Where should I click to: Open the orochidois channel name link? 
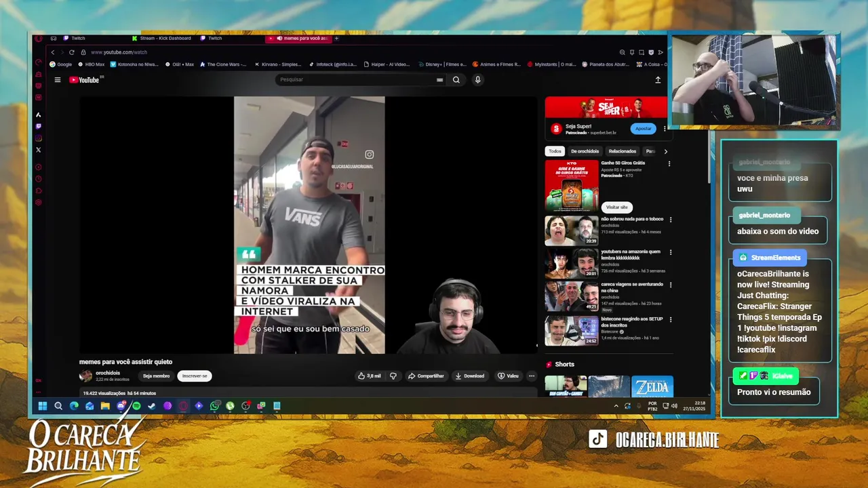tap(108, 373)
